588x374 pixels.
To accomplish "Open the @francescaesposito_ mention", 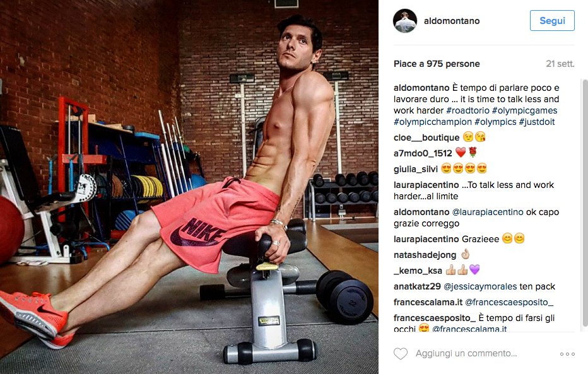I will [x=509, y=302].
